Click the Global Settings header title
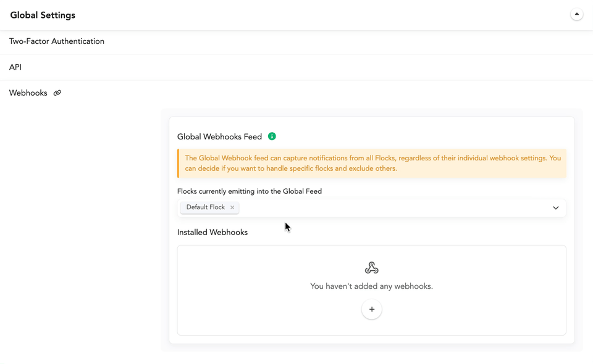The height and width of the screenshot is (364, 593). click(x=43, y=15)
